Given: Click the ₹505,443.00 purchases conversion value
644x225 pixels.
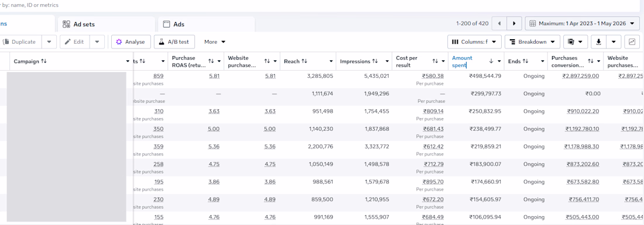Looking at the screenshot, I should (x=583, y=217).
